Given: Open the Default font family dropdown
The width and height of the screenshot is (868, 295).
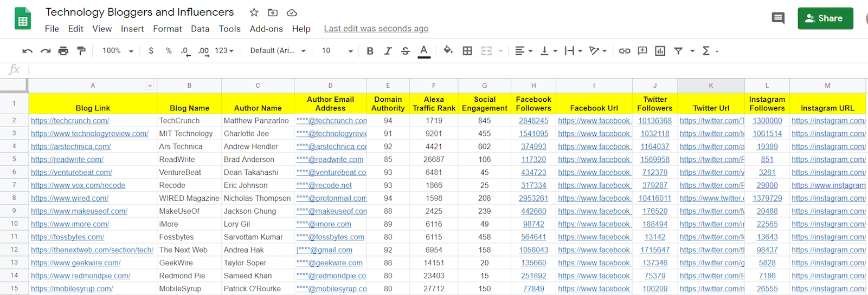Looking at the screenshot, I should pos(278,51).
